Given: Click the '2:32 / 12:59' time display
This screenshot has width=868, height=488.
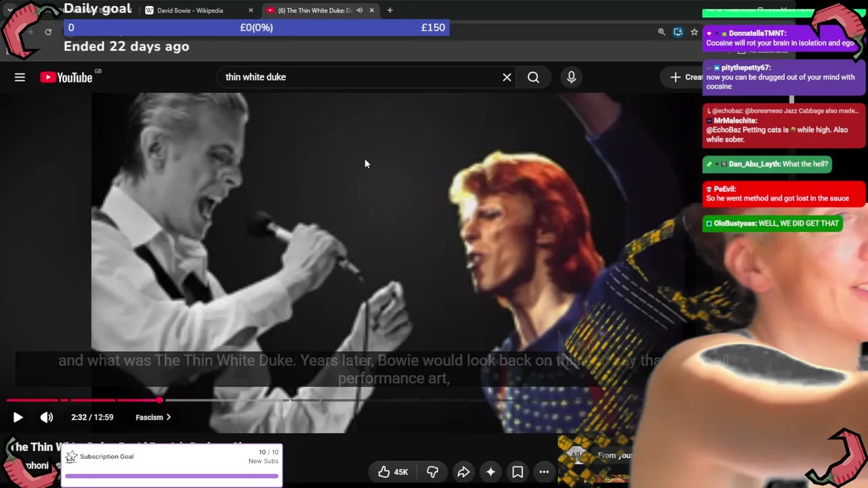Looking at the screenshot, I should 92,418.
